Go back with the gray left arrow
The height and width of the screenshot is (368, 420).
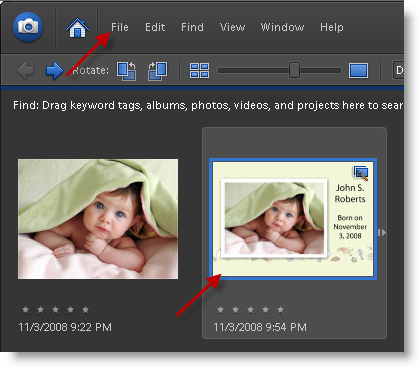point(25,70)
